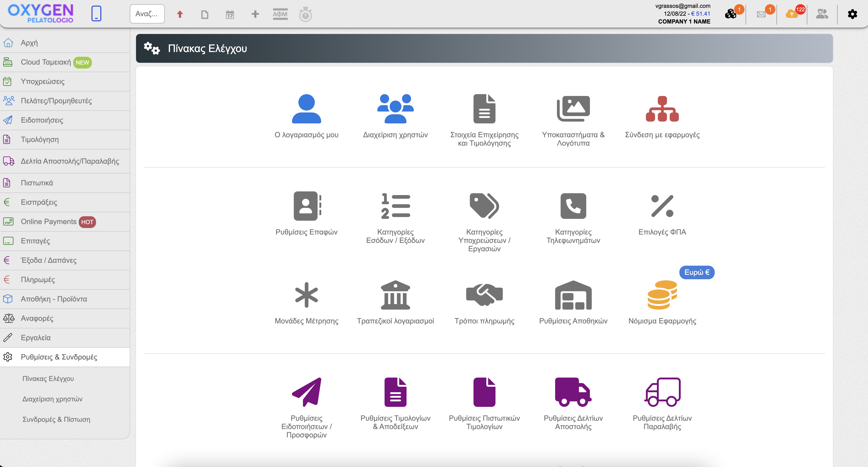Click the red up arrow toolbar icon
This screenshot has width=868, height=467.
[180, 14]
